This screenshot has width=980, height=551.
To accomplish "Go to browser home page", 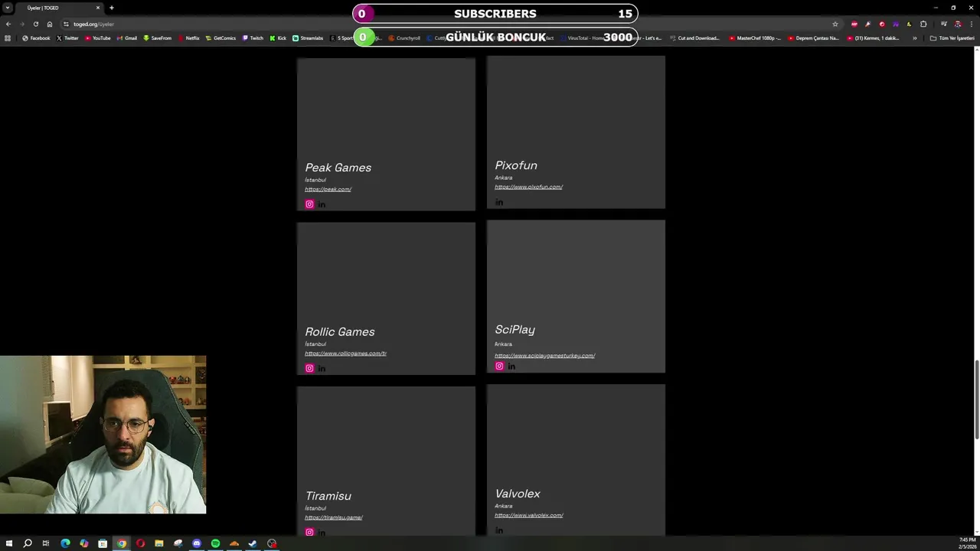I will tap(50, 24).
